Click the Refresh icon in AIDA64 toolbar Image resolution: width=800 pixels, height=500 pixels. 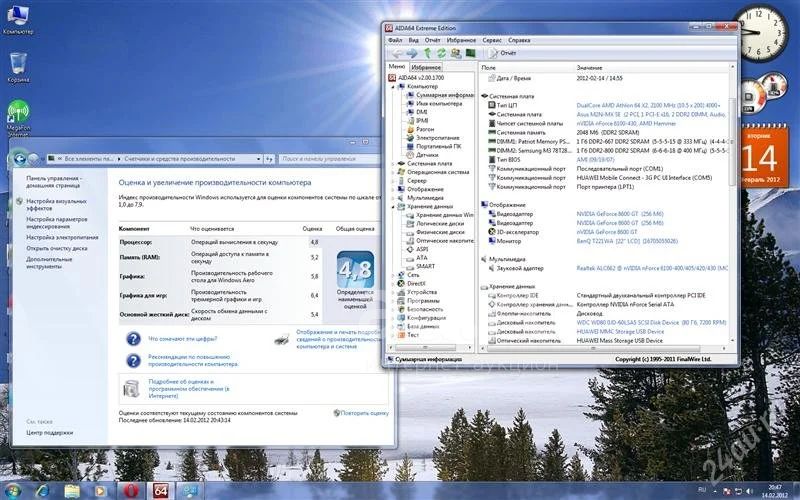pyautogui.click(x=441, y=53)
